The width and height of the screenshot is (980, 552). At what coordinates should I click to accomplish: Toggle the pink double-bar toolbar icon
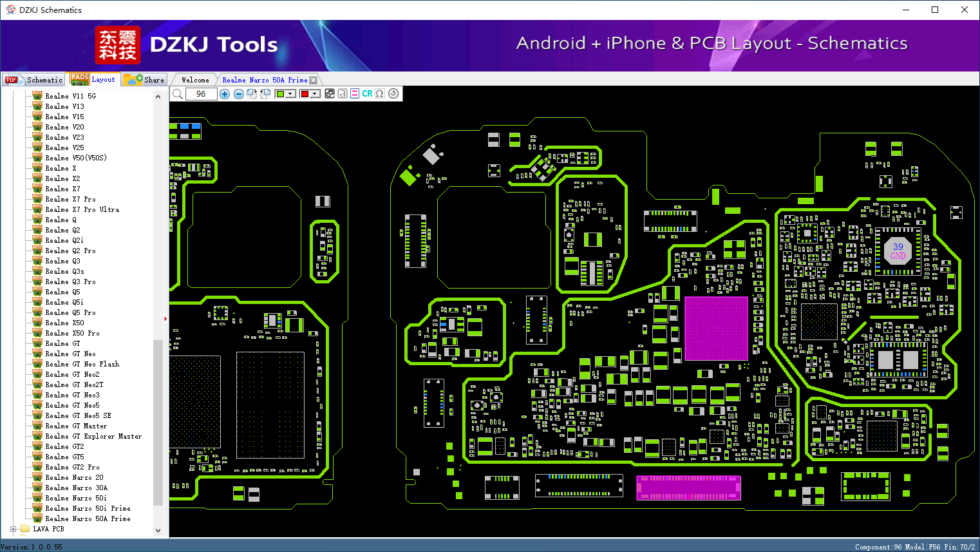pos(355,93)
